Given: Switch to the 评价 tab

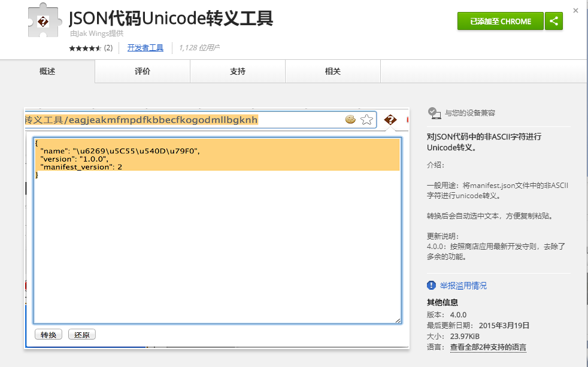Looking at the screenshot, I should [143, 71].
